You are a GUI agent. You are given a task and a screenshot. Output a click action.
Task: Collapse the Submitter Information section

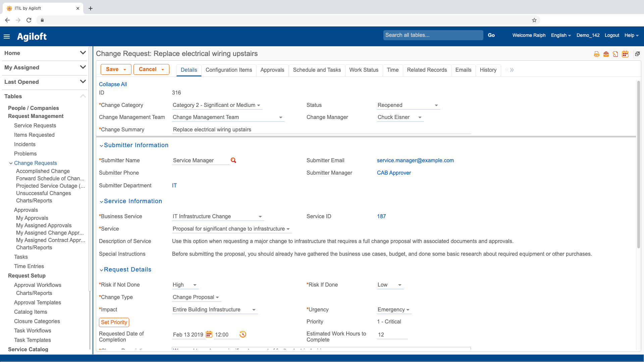point(101,145)
